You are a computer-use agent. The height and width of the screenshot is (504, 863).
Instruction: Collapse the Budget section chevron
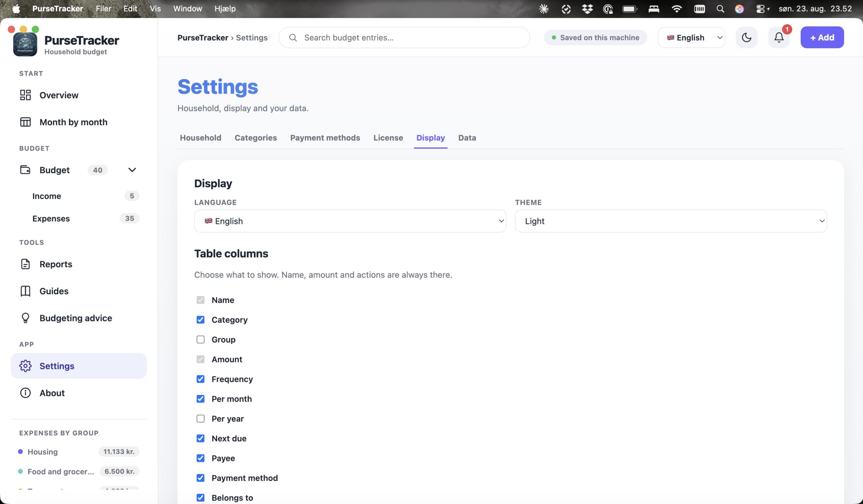point(132,170)
